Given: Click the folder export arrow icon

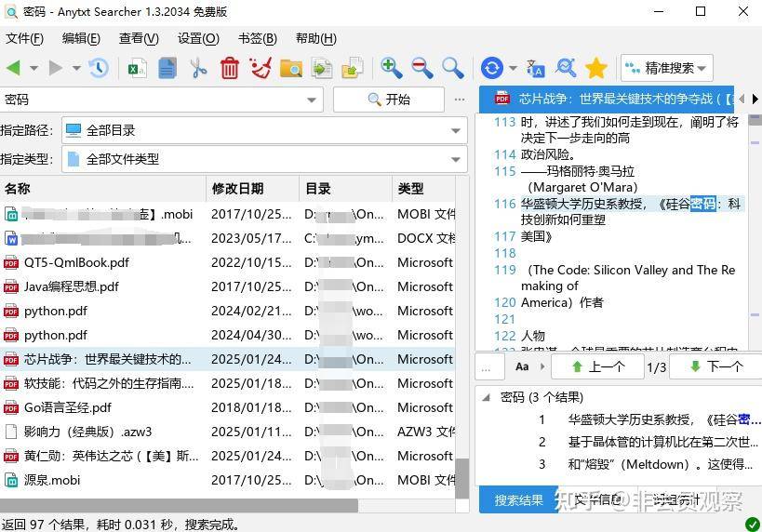Looking at the screenshot, I should pyautogui.click(x=353, y=69).
